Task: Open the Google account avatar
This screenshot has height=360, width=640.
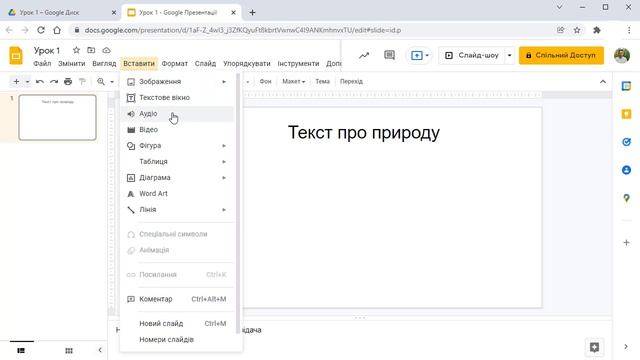Action: (x=622, y=56)
